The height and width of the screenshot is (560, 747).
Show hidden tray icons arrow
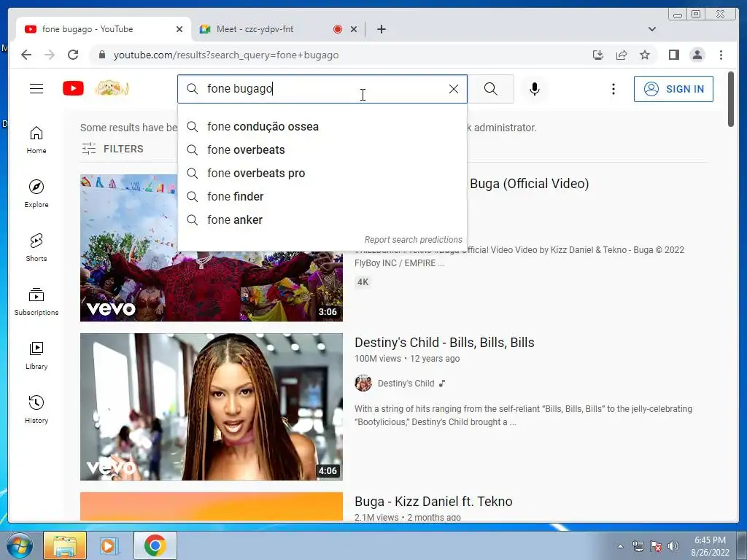click(x=620, y=546)
